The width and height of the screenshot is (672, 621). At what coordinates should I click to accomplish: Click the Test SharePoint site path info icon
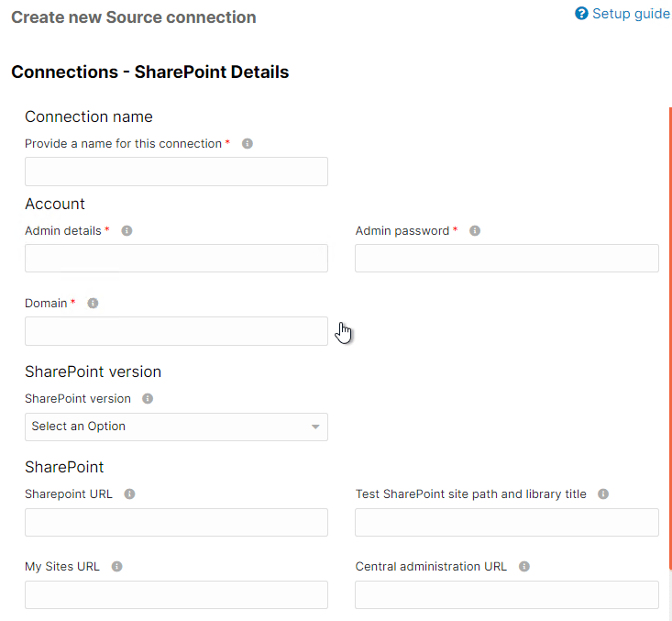[603, 494]
